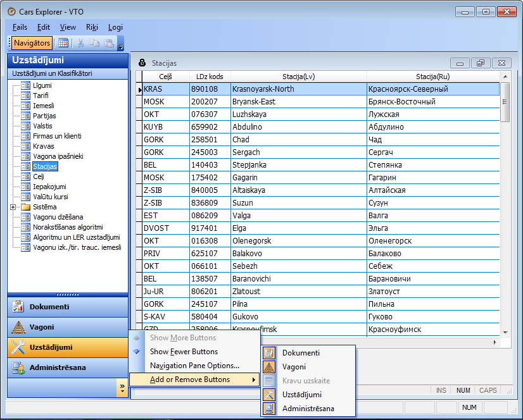Click the Vagoni railway track icon
Screen dimensions: 523x420
tap(18, 327)
